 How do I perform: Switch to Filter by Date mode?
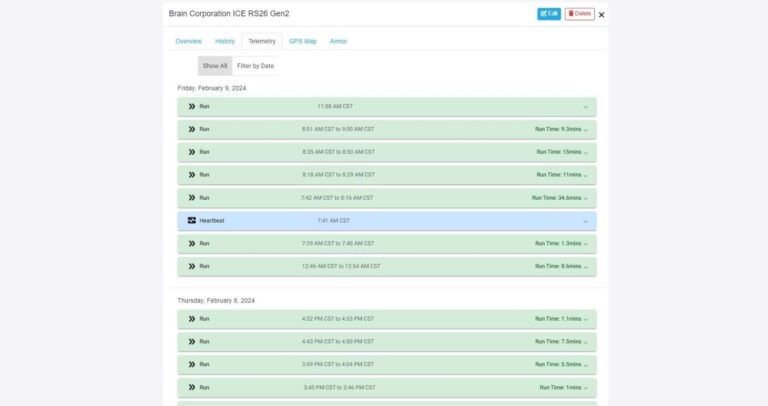(255, 66)
